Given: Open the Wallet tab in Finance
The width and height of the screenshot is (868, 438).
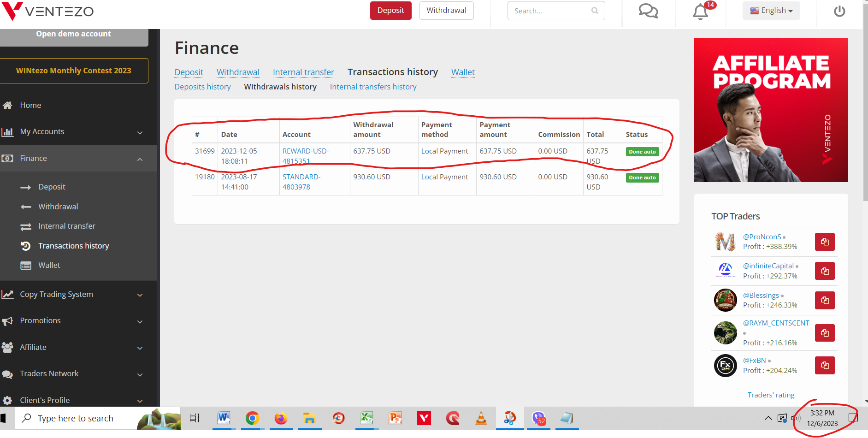Looking at the screenshot, I should pos(463,72).
